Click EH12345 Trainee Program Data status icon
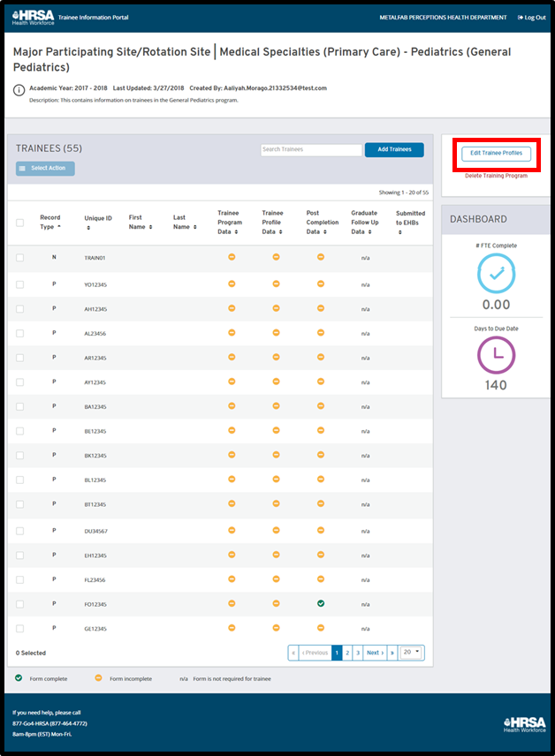The width and height of the screenshot is (555, 756). 232,555
